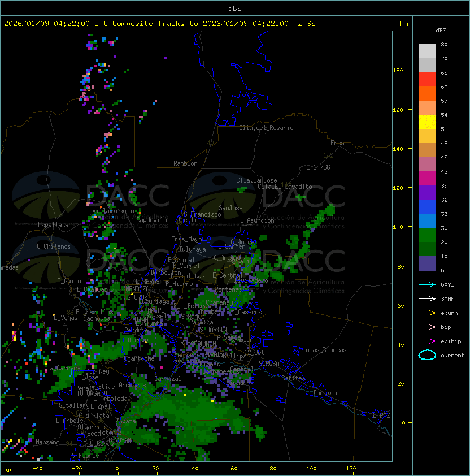
Task: Click the L_Vegas label
Action: point(66,318)
